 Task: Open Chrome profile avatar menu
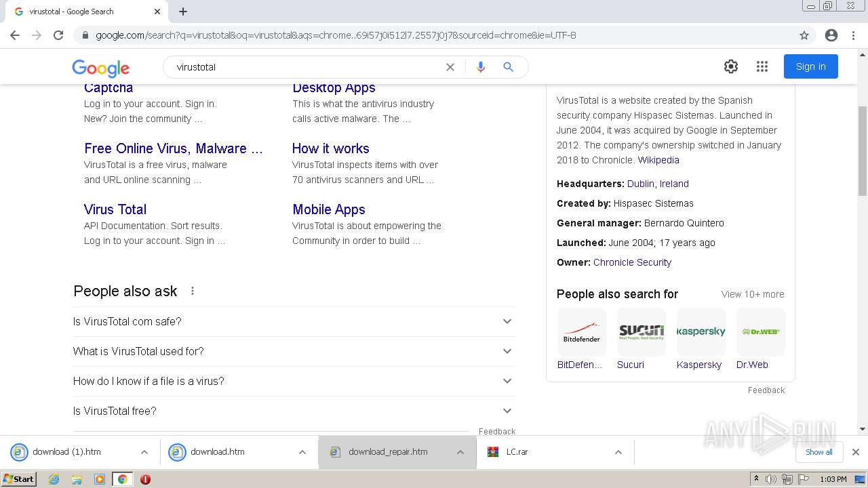831,35
